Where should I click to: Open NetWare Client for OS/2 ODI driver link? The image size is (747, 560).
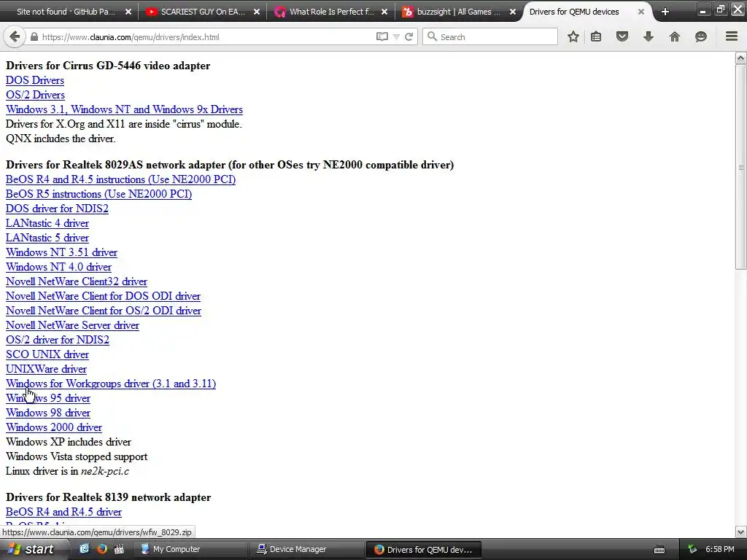(104, 311)
